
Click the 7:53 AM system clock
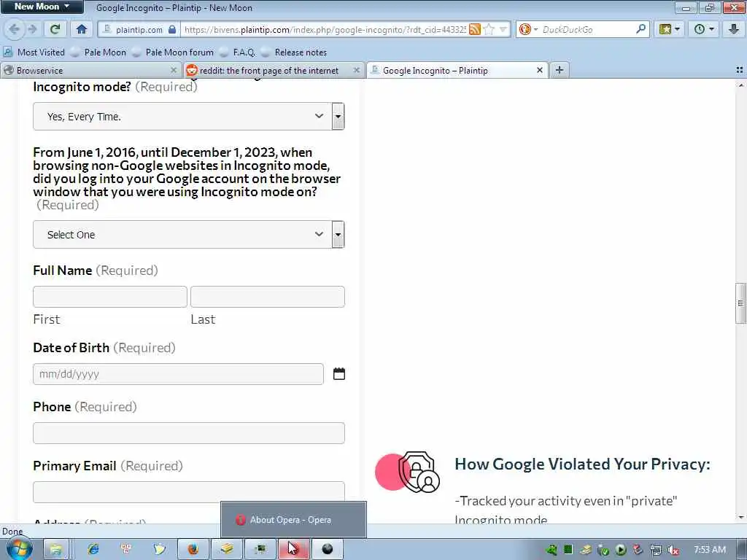coord(710,550)
